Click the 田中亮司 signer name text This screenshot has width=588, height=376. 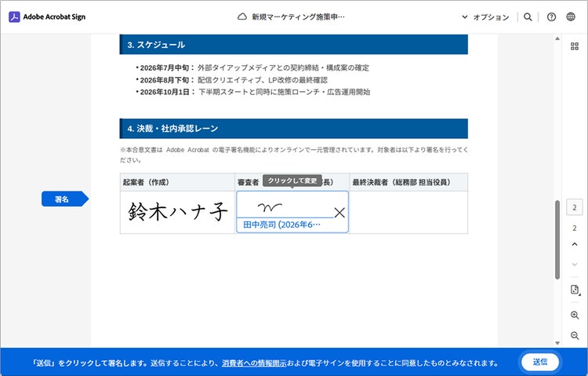[281, 225]
